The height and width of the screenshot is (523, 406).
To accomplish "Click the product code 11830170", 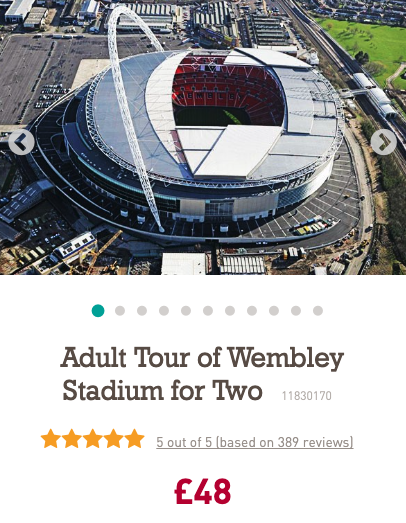I will [x=307, y=396].
